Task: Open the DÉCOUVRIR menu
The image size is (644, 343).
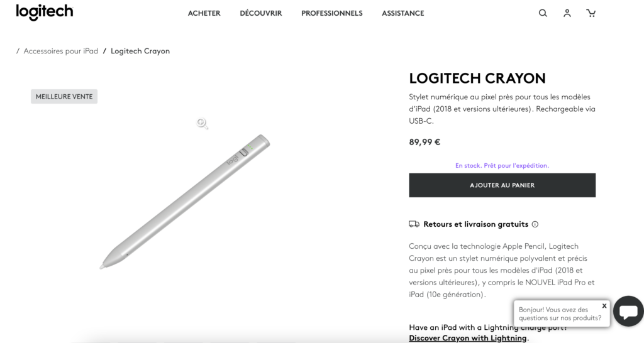Action: coord(261,13)
